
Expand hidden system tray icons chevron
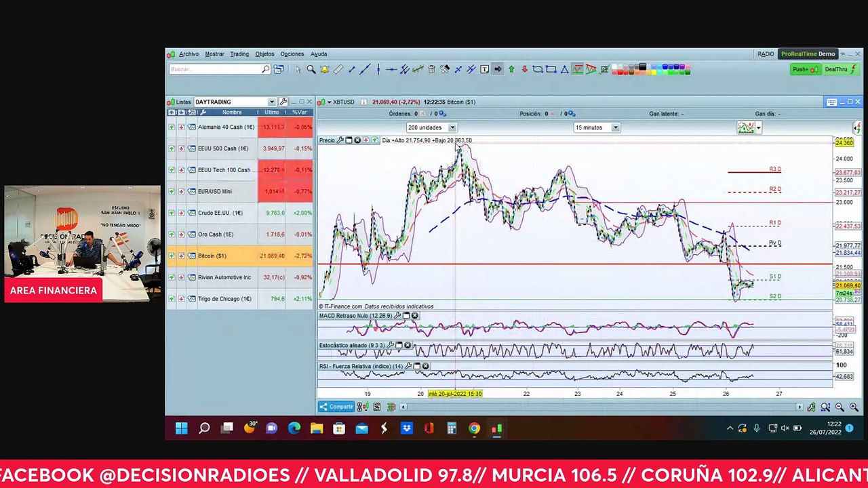tap(730, 428)
